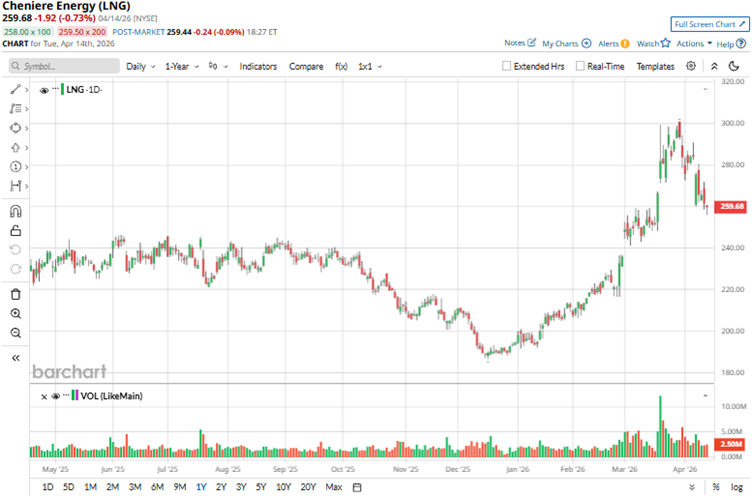Select the 5Y range

[x=261, y=487]
